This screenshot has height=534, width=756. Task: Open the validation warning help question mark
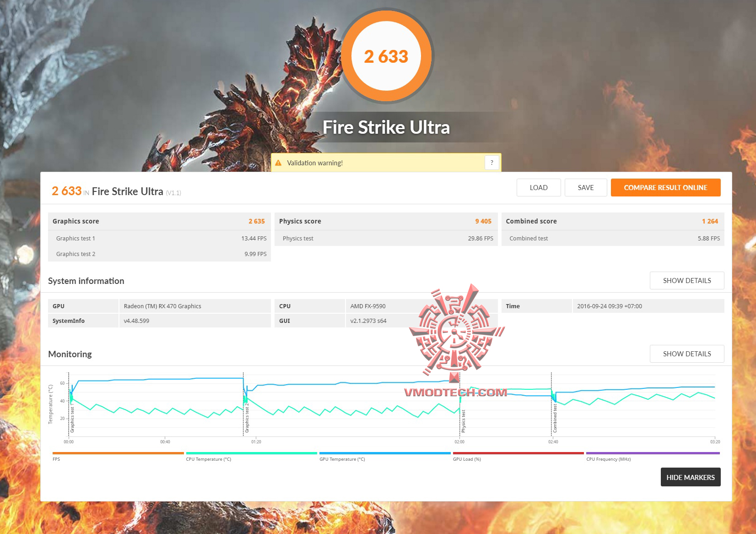click(x=492, y=163)
